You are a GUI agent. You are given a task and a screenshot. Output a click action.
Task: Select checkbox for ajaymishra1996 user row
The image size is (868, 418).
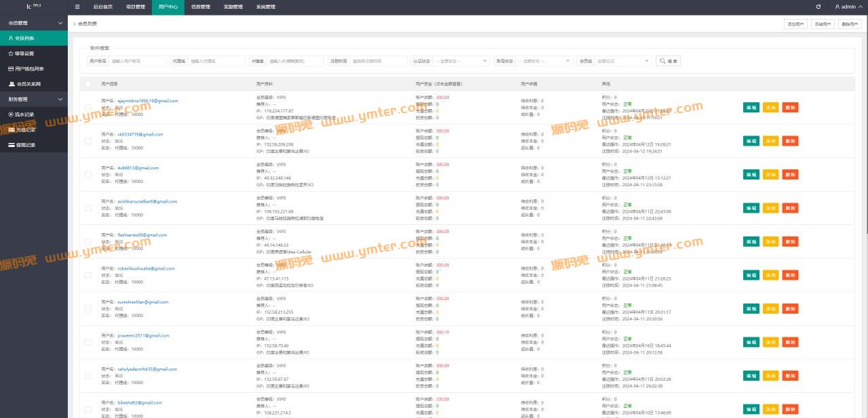pyautogui.click(x=88, y=108)
